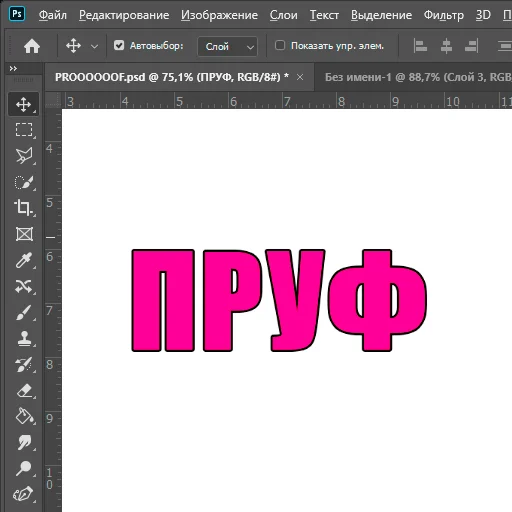Expand the Move tool preset picker arrow
This screenshot has width=512, height=512.
[x=95, y=47]
